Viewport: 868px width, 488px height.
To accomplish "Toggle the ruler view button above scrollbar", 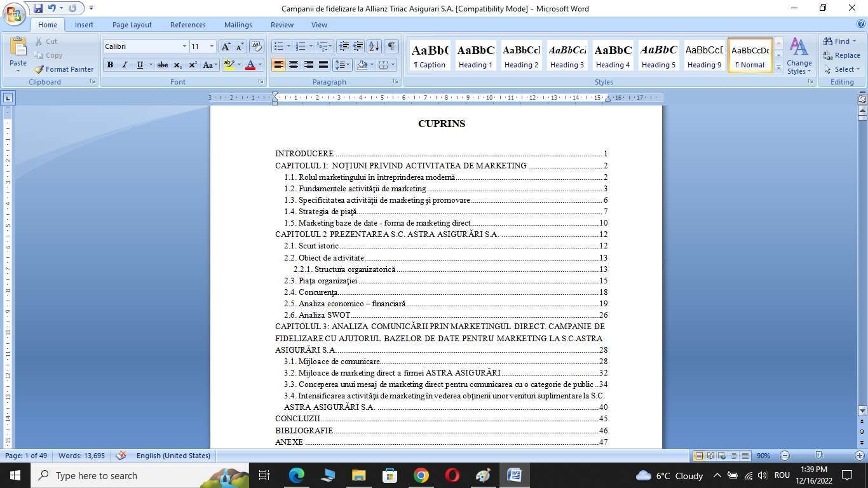I will point(862,98).
